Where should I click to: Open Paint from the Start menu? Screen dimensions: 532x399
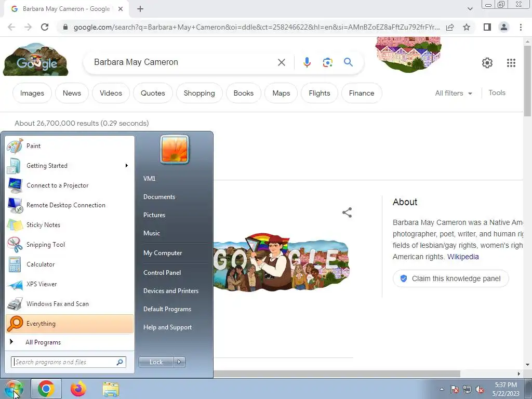coord(70,146)
